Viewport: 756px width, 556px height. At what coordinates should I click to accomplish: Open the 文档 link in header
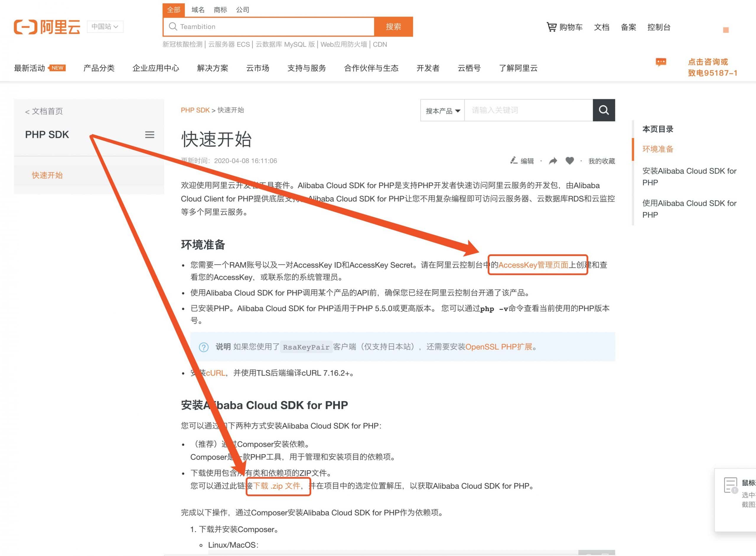602,27
